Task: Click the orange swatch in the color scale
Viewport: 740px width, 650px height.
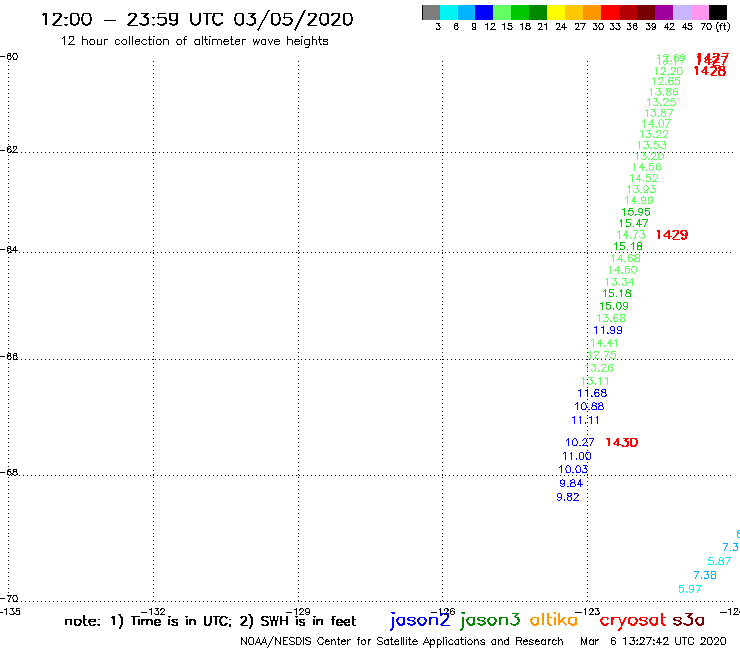Action: [592, 12]
